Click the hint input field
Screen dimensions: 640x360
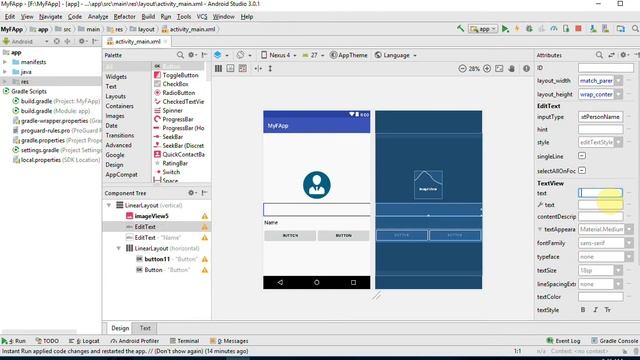[600, 129]
